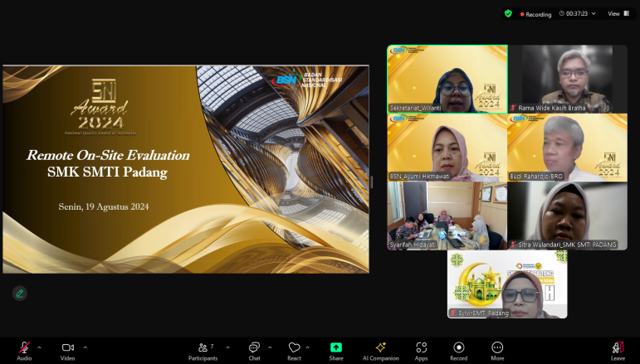Viewport: 640px width, 364px height.
Task: Expand caret beside React
Action: (x=307, y=347)
